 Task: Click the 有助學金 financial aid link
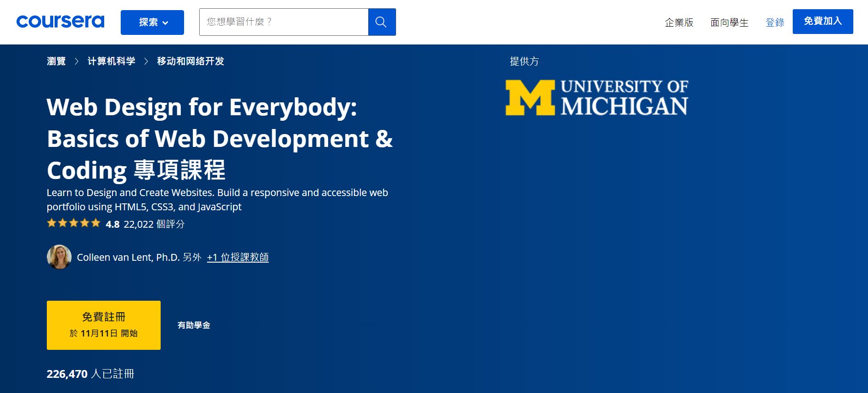click(194, 326)
